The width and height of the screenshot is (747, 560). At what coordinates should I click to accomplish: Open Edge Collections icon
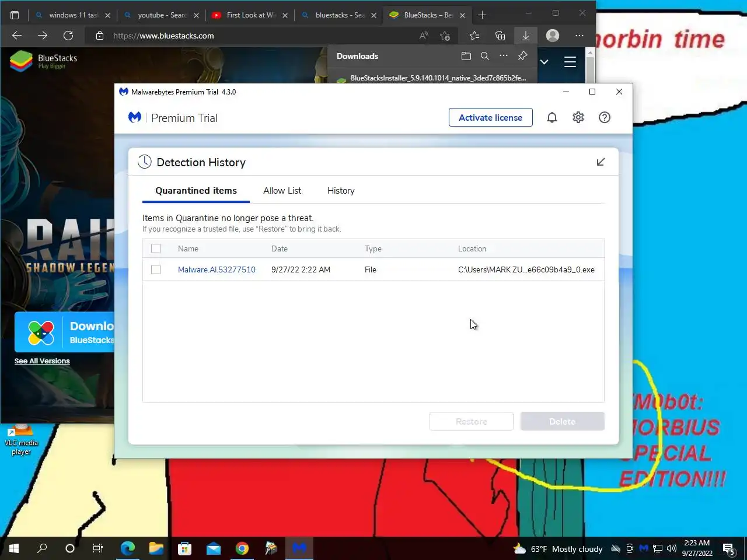(500, 36)
